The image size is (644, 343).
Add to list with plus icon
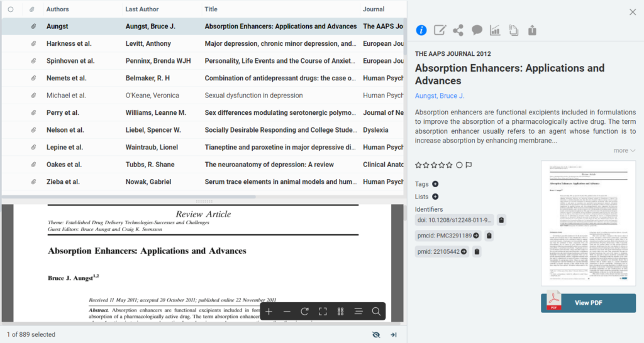pyautogui.click(x=435, y=197)
